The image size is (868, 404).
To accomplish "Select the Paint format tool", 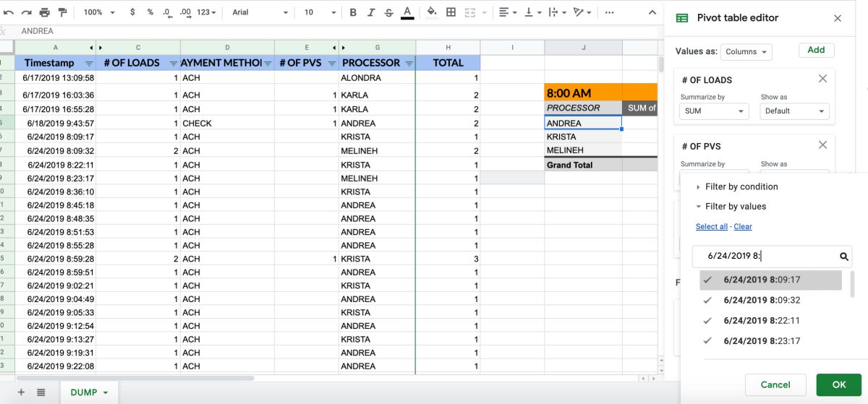I will [62, 12].
